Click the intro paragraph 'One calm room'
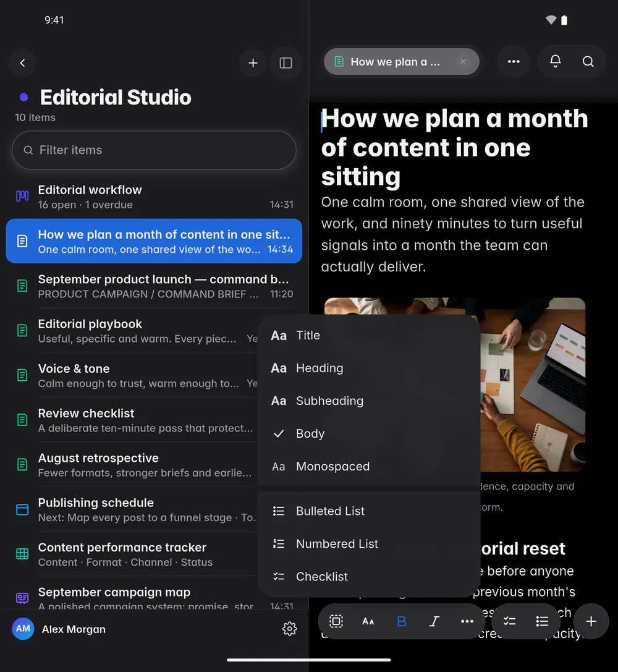This screenshot has width=618, height=672. [x=453, y=234]
